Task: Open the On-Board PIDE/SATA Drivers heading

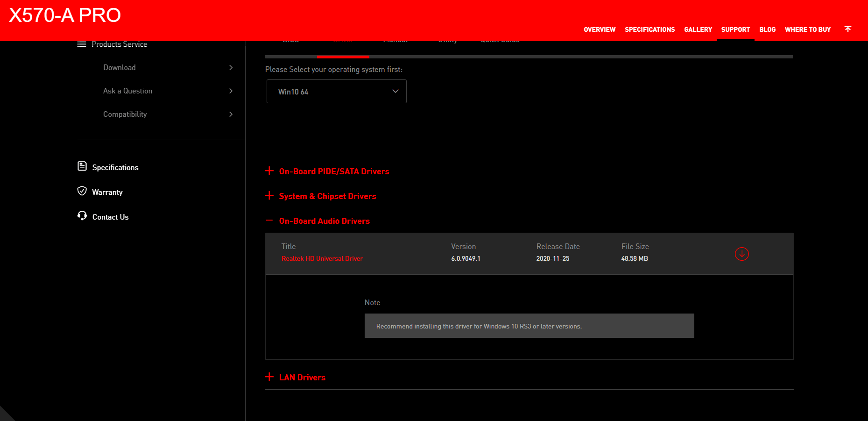Action: (x=334, y=171)
